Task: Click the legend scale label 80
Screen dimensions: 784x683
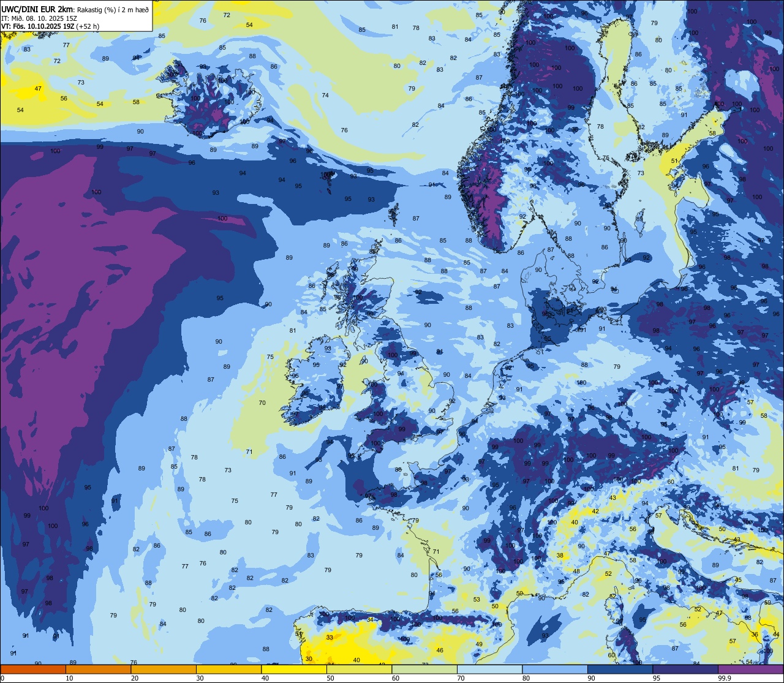Action: [x=526, y=678]
